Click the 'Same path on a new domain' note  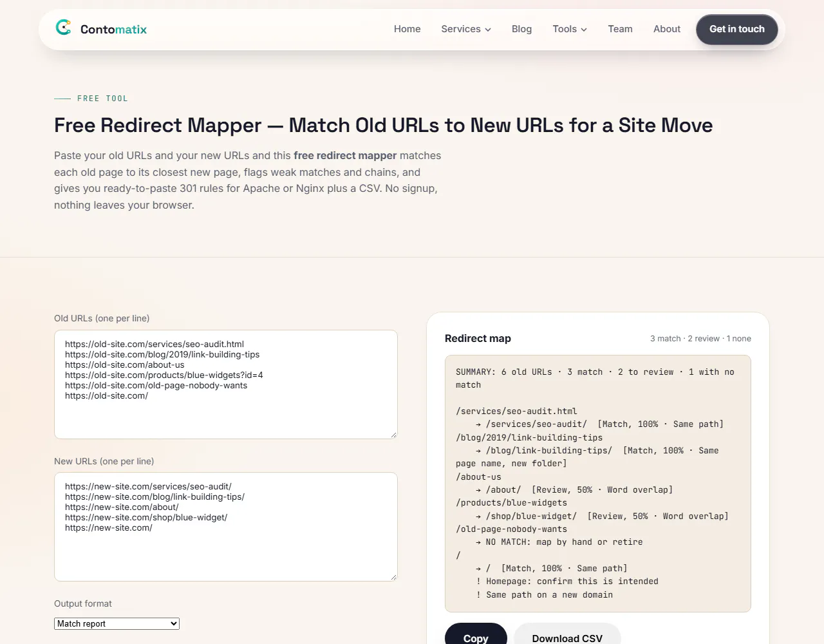(544, 595)
